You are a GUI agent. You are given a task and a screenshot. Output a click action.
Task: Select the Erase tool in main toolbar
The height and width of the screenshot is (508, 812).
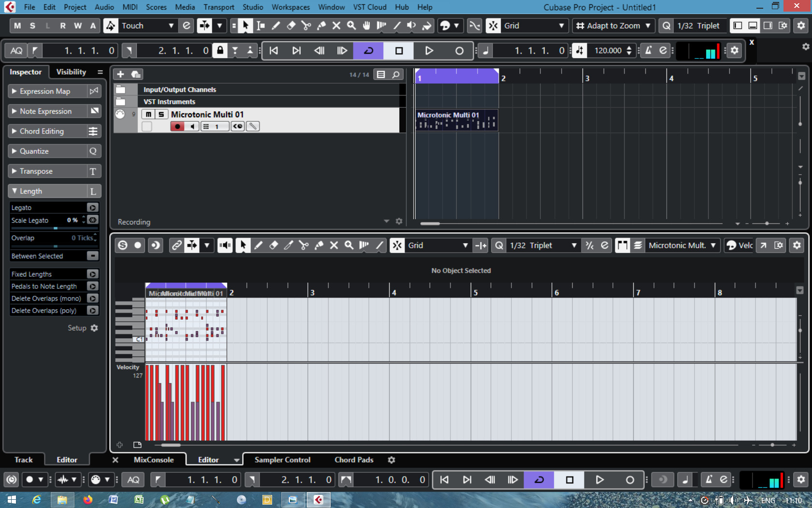click(x=291, y=26)
